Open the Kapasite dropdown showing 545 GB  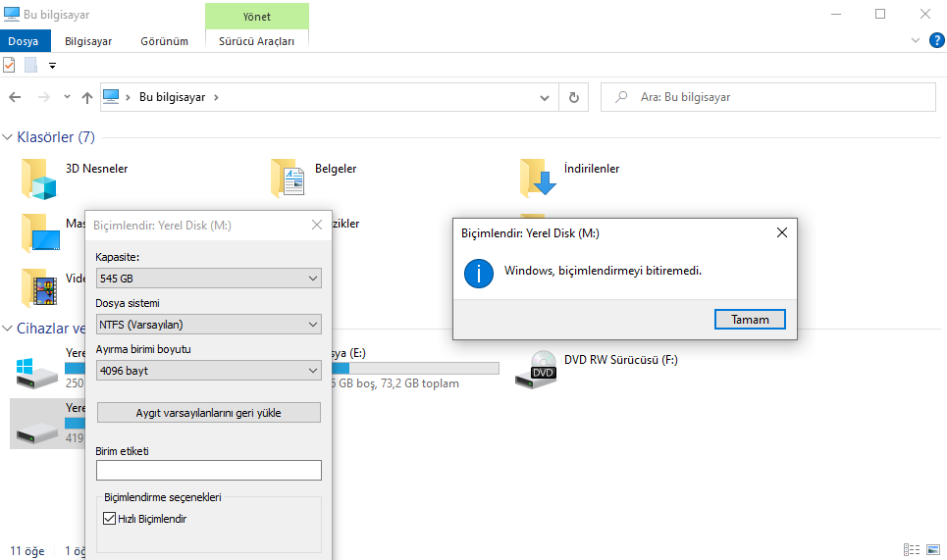point(208,279)
